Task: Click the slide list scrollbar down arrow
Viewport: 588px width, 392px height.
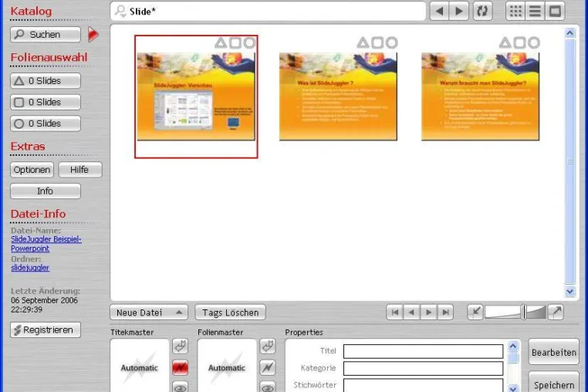Action: (x=570, y=292)
